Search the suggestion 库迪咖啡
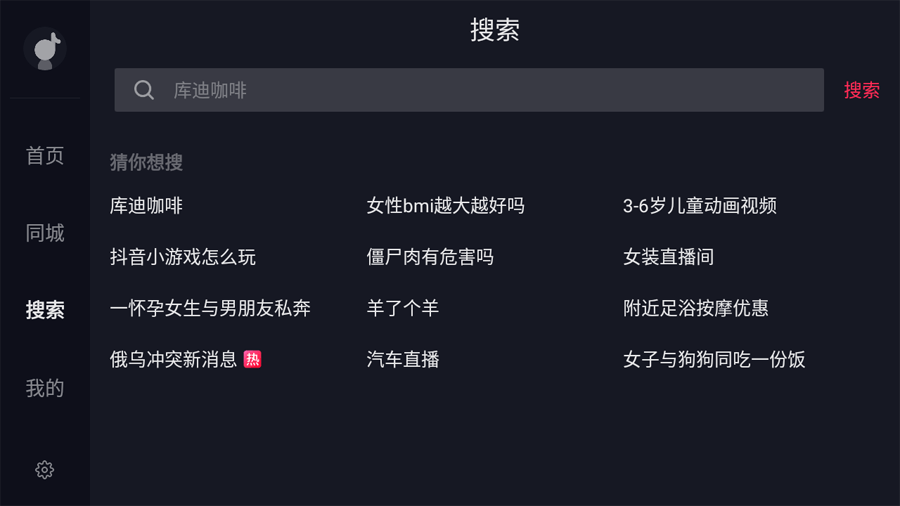 click(146, 206)
